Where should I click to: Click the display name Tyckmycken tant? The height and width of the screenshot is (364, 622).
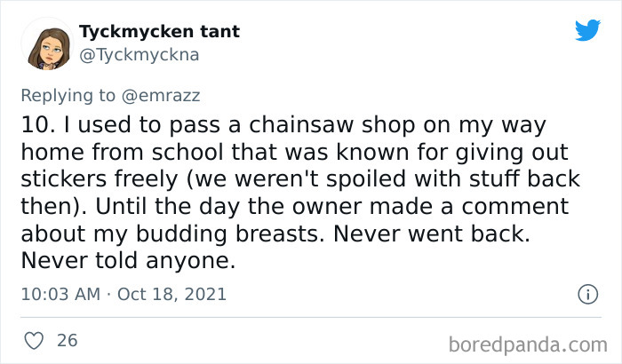click(159, 32)
